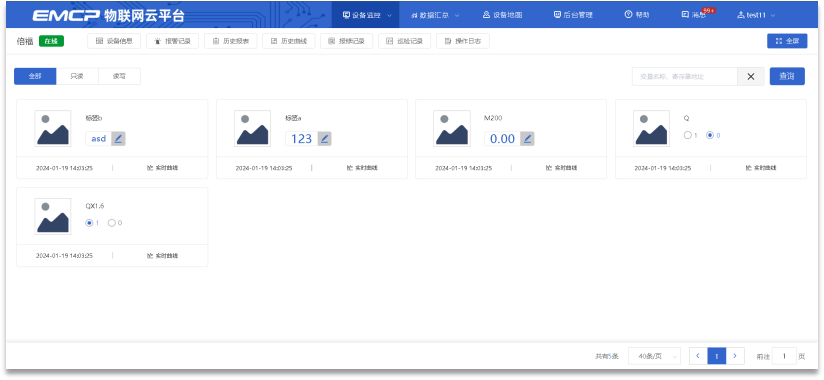Go to the previous page arrow
The image size is (824, 380).
[698, 356]
